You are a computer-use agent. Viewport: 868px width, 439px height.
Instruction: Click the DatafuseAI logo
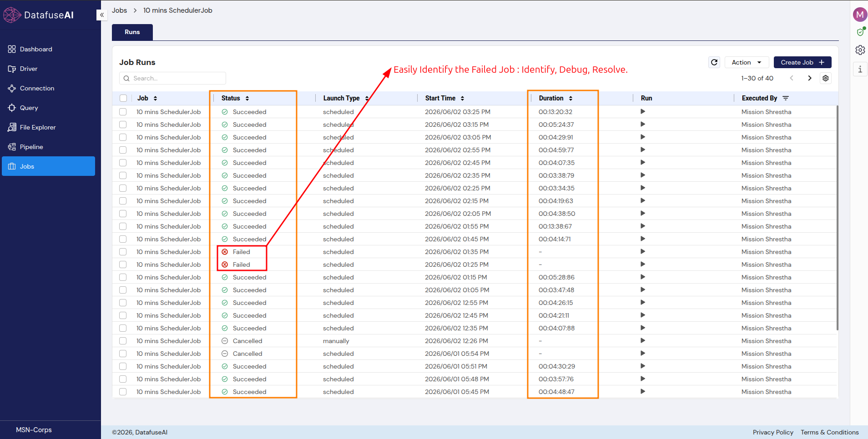coord(39,15)
